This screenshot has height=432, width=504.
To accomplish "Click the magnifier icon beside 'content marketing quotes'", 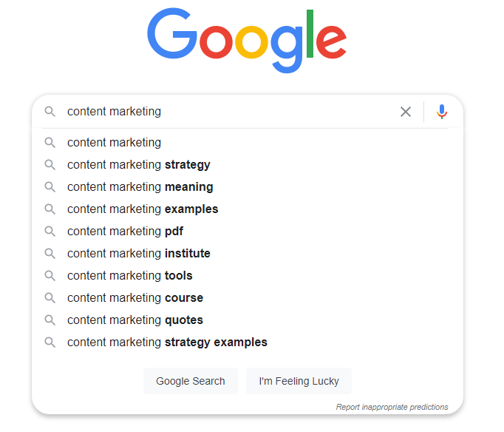I will point(50,320).
